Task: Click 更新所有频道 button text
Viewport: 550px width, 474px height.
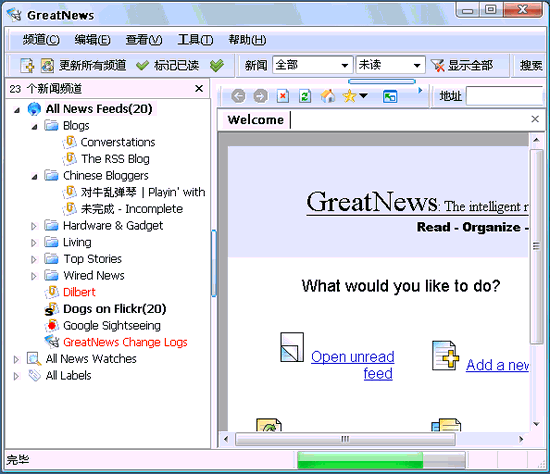Action: (92, 66)
